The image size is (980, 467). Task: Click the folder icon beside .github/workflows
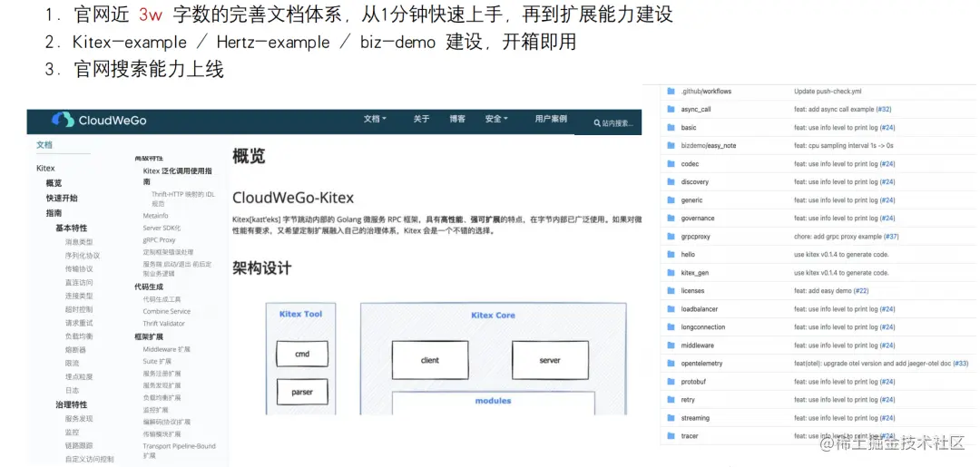[x=671, y=92]
